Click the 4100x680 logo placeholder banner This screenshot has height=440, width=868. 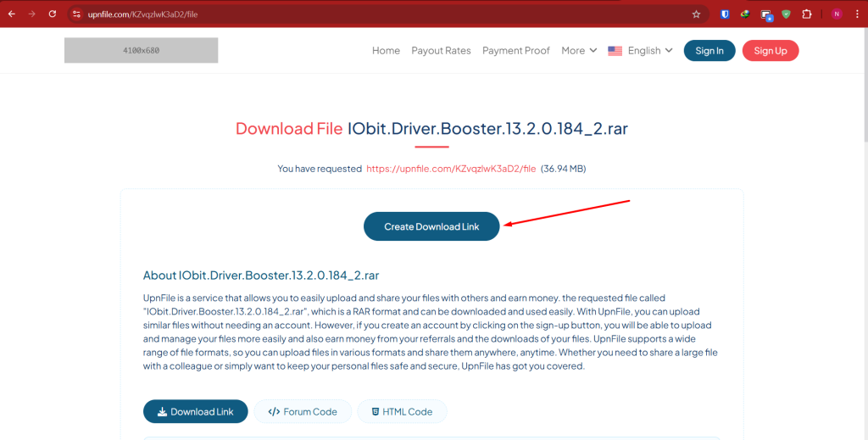coord(142,50)
